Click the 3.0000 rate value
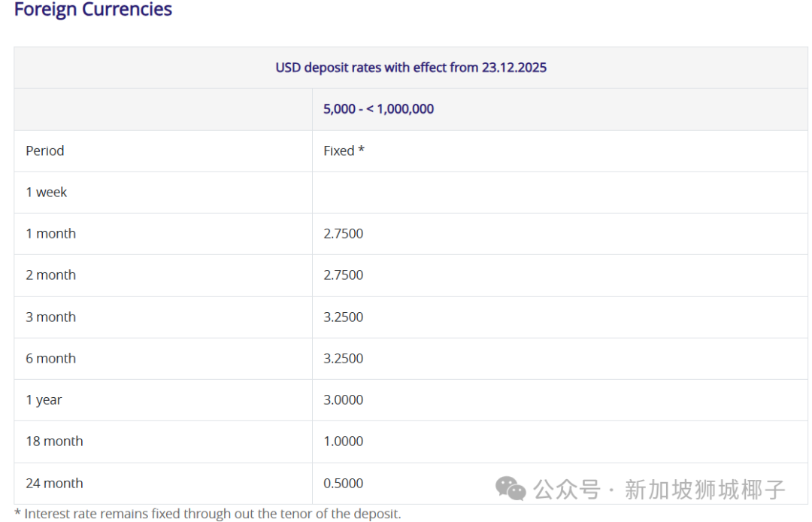This screenshot has height=522, width=812. [343, 400]
